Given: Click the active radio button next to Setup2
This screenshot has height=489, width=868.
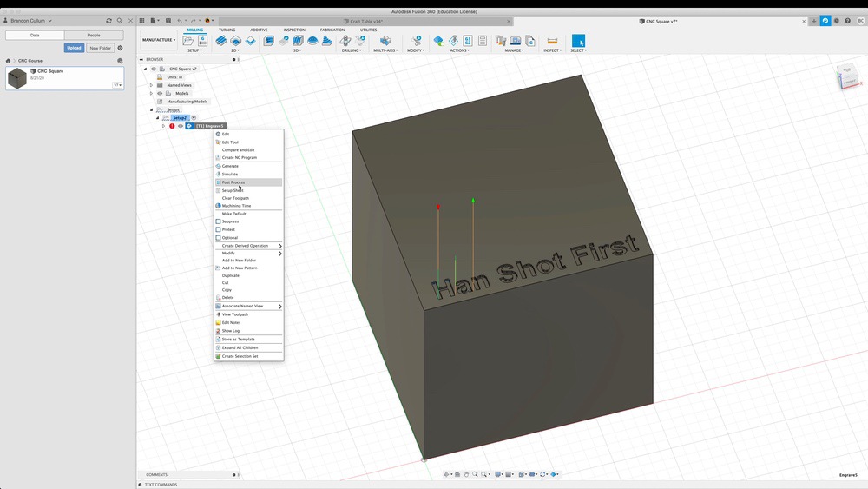Looking at the screenshot, I should 194,117.
